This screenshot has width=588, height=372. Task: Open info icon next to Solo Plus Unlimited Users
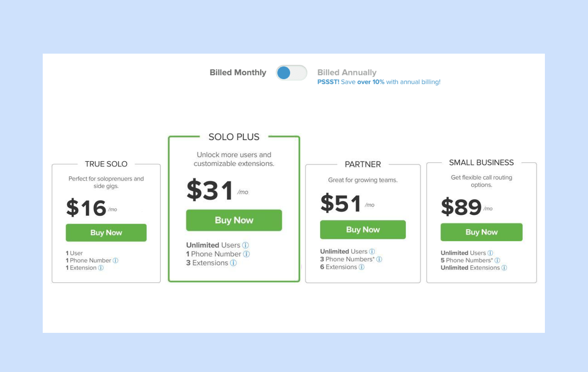coord(245,245)
